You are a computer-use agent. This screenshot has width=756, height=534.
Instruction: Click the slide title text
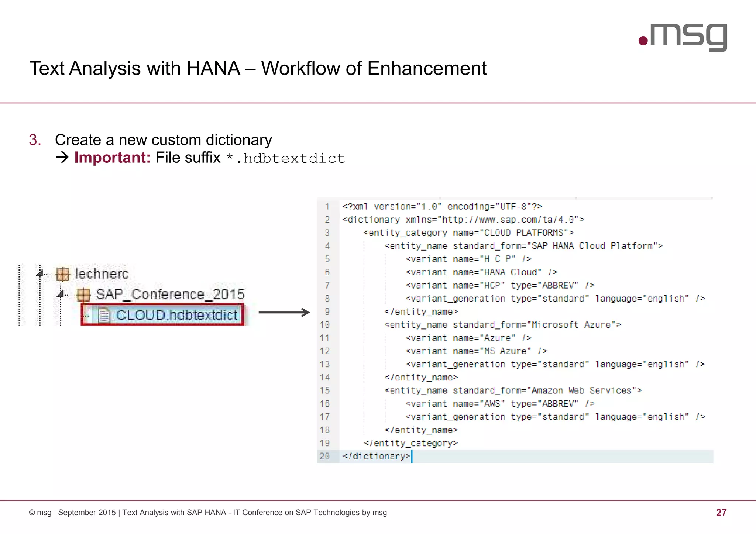click(x=258, y=68)
